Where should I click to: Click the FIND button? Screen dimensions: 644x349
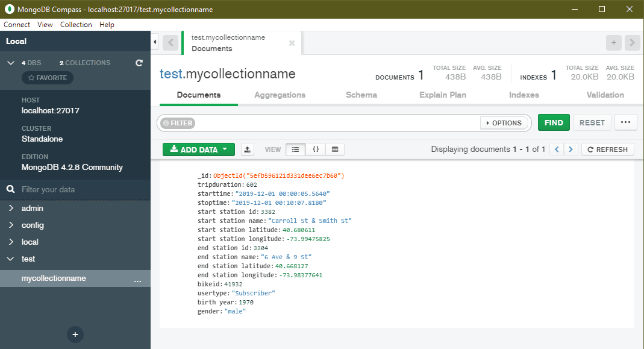[x=553, y=122]
